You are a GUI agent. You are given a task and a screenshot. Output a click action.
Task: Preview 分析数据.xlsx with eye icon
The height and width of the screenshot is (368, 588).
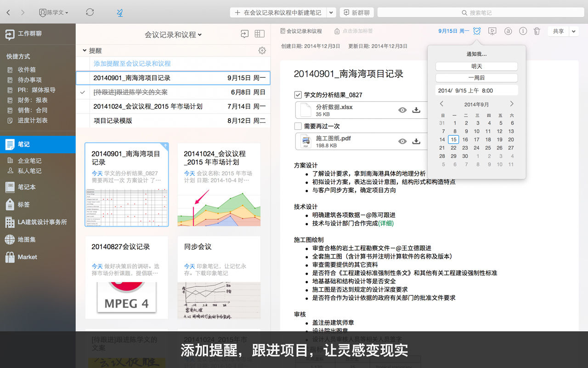click(402, 110)
